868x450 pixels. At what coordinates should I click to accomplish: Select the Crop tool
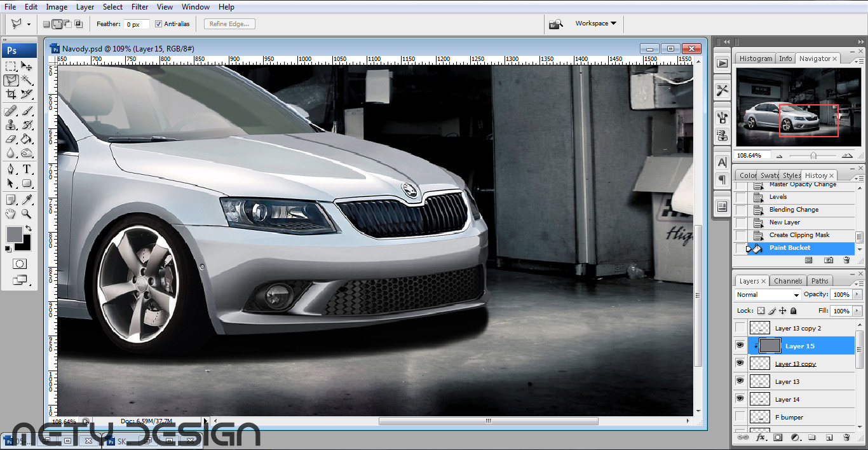[11, 94]
